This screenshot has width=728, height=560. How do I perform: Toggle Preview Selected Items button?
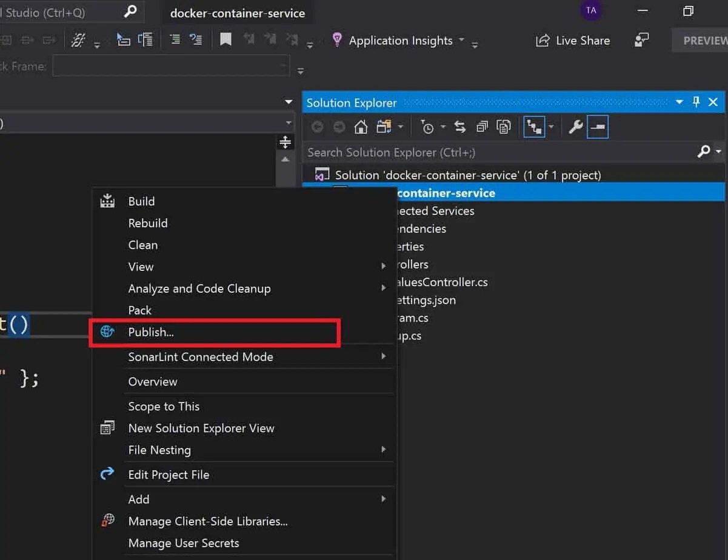[x=598, y=127]
